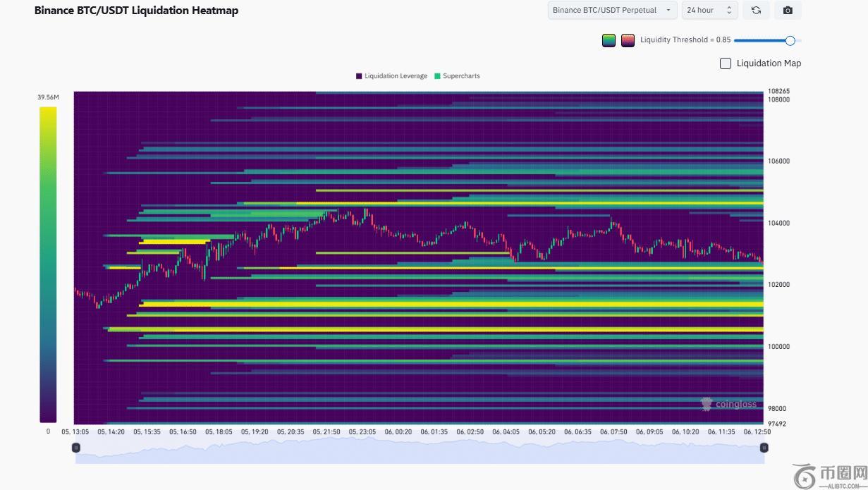Enable the Liquidation Map checkbox

pyautogui.click(x=725, y=63)
